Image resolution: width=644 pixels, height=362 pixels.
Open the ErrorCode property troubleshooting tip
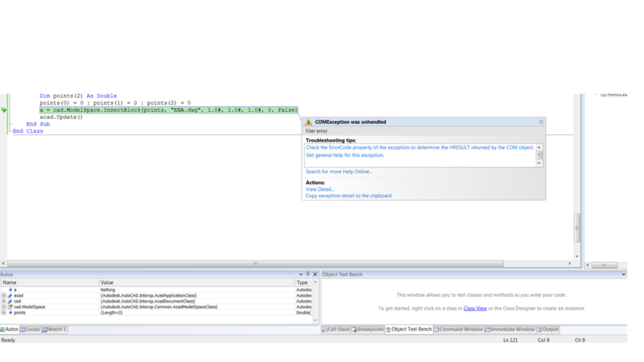click(x=419, y=147)
